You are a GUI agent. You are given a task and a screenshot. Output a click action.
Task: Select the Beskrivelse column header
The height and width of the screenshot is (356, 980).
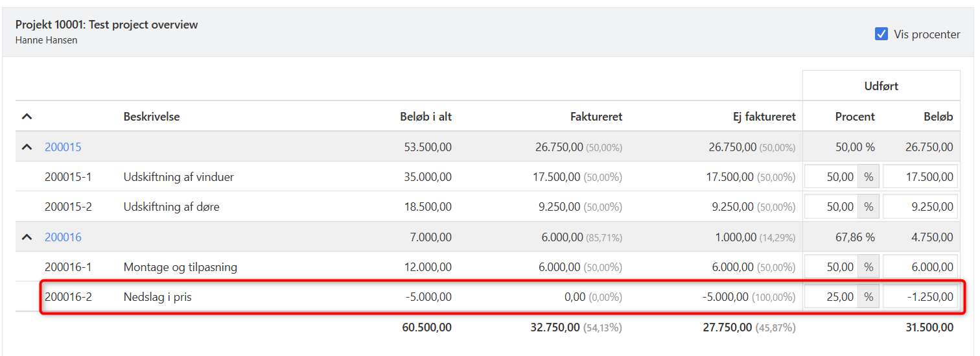[x=152, y=117]
